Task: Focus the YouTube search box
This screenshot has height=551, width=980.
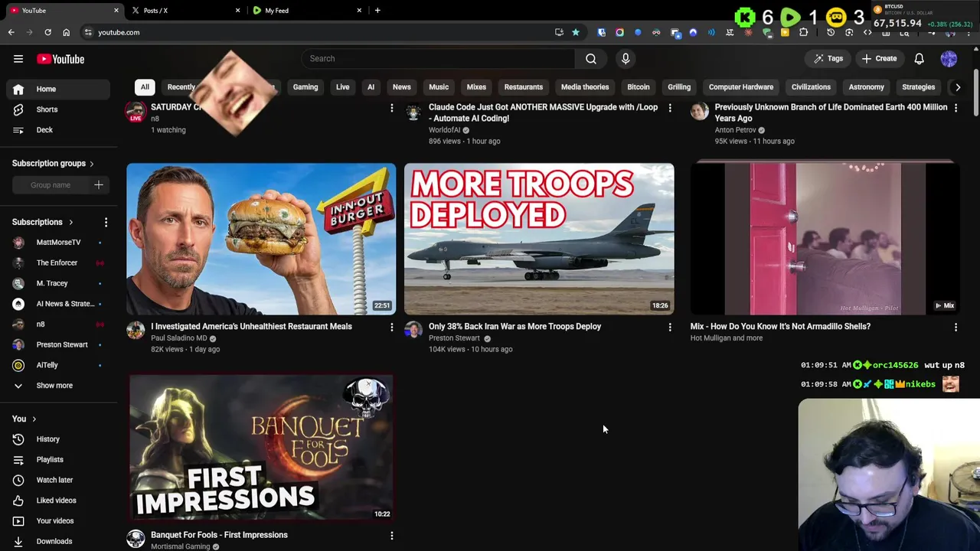Action: [x=438, y=58]
